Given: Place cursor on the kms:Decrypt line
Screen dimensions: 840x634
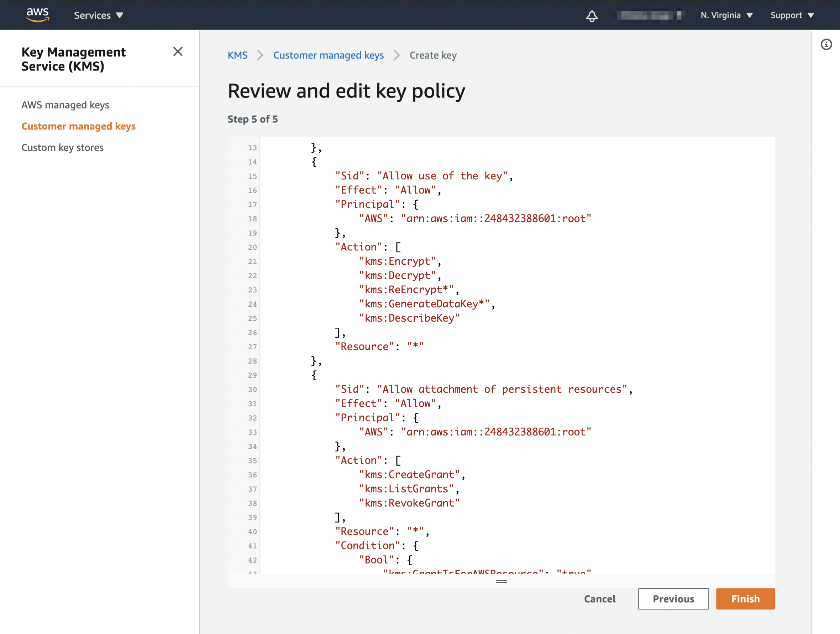Looking at the screenshot, I should (x=400, y=276).
